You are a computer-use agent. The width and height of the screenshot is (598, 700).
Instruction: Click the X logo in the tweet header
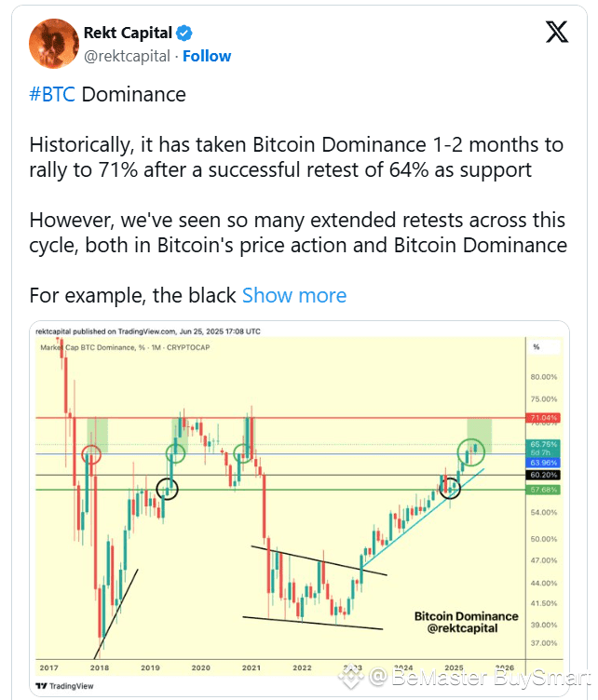pos(556,34)
